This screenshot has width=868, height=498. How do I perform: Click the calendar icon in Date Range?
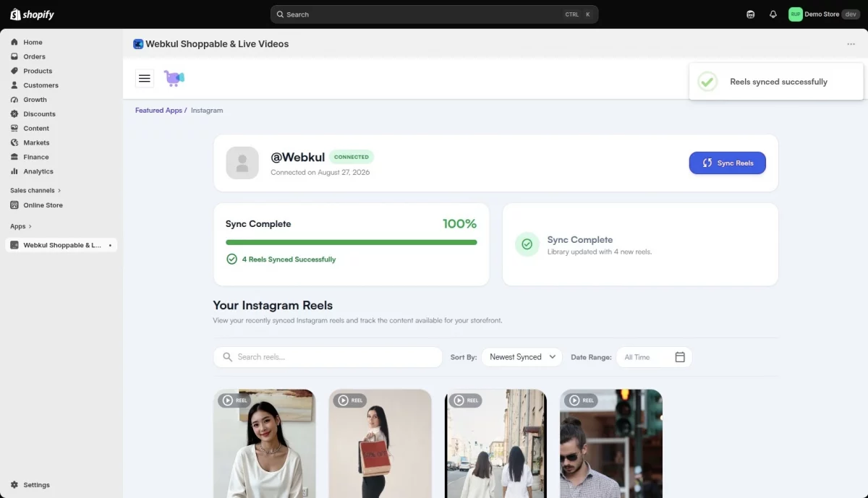pos(680,357)
